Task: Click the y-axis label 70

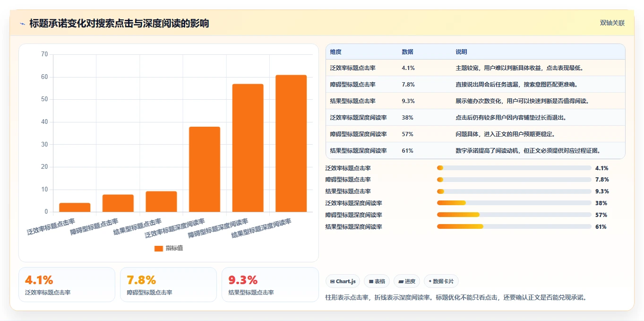Action: coord(44,54)
